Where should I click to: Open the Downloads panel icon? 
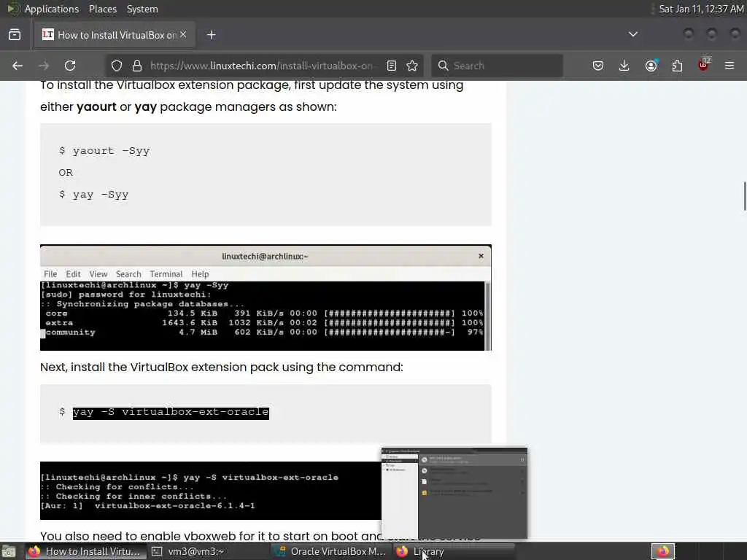[x=624, y=66]
